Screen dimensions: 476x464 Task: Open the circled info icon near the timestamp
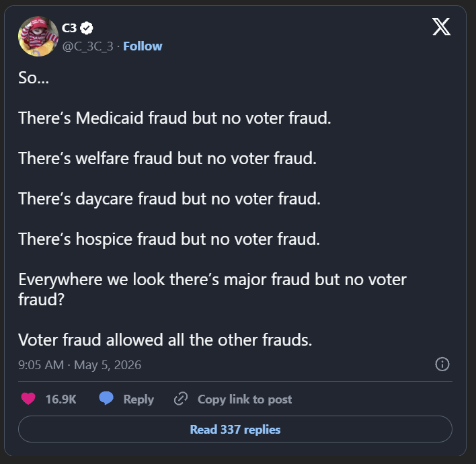442,364
